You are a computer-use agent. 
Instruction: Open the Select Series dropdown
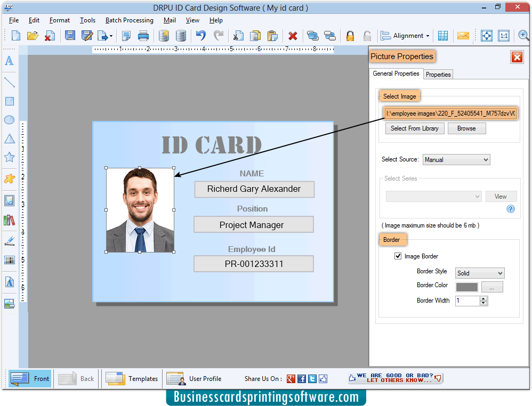click(x=433, y=197)
